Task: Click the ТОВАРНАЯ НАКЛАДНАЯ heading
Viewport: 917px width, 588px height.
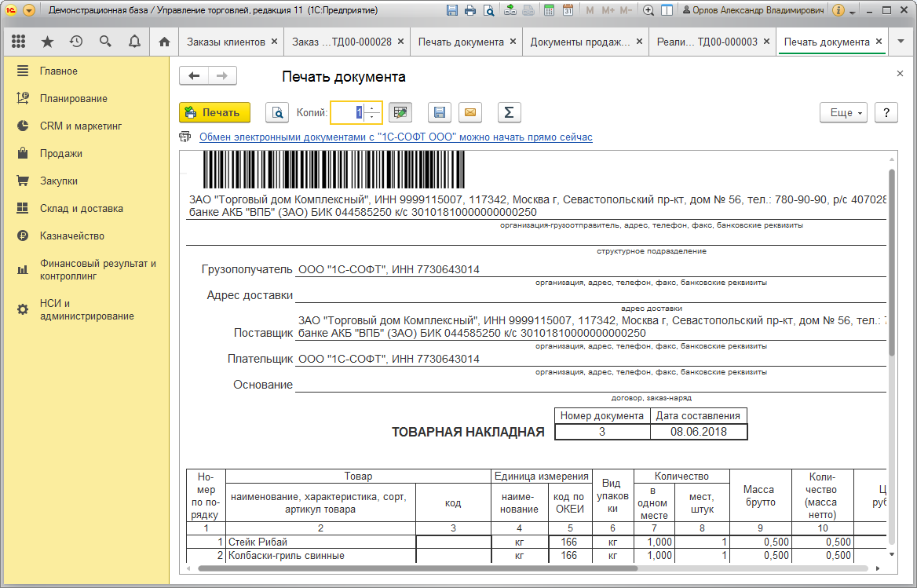Action: point(468,432)
